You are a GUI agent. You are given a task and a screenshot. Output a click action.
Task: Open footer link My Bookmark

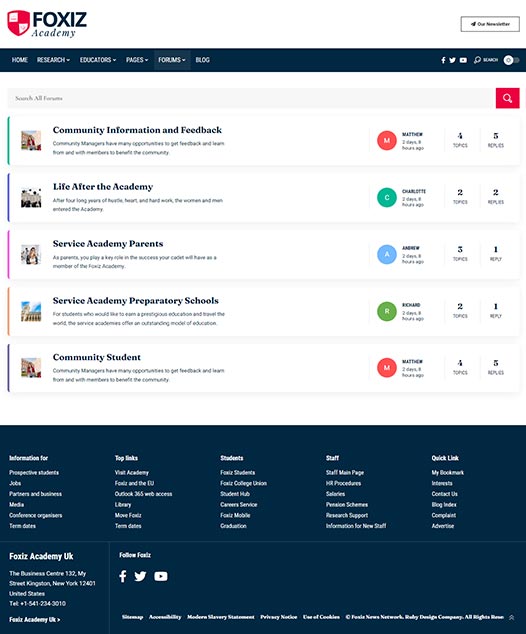point(448,473)
